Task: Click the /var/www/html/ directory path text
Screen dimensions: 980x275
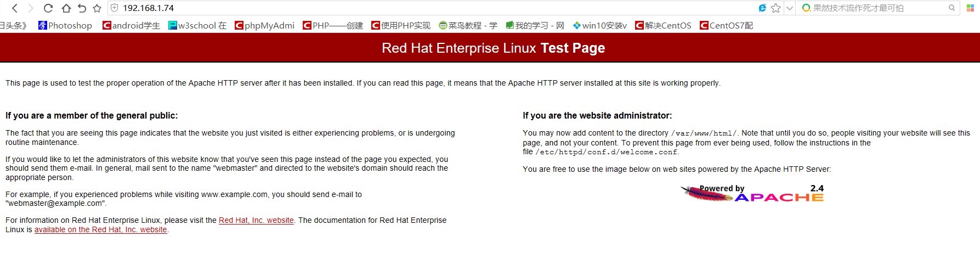Action: (x=704, y=133)
